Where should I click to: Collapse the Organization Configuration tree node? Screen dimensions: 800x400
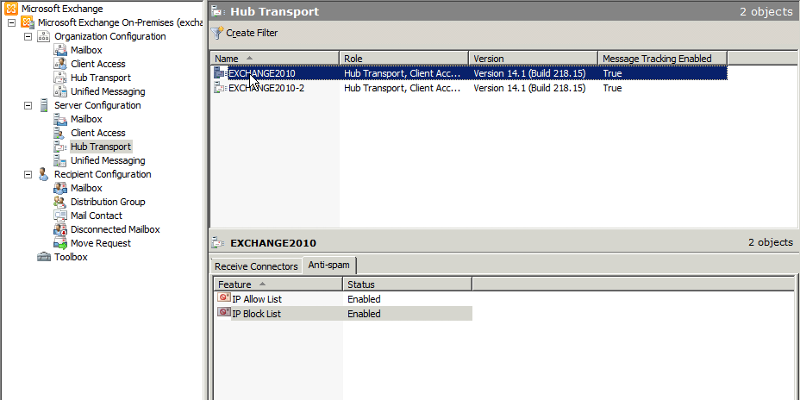tap(28, 37)
